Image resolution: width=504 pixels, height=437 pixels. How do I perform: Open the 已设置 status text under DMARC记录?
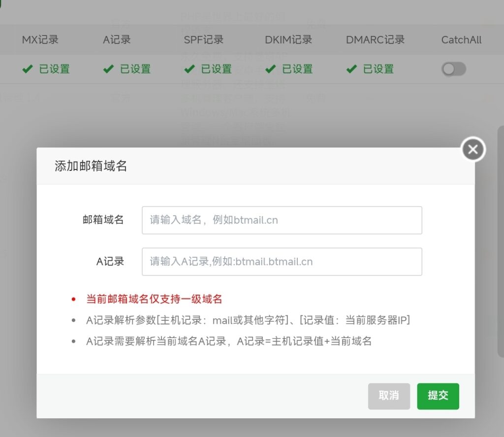[378, 69]
